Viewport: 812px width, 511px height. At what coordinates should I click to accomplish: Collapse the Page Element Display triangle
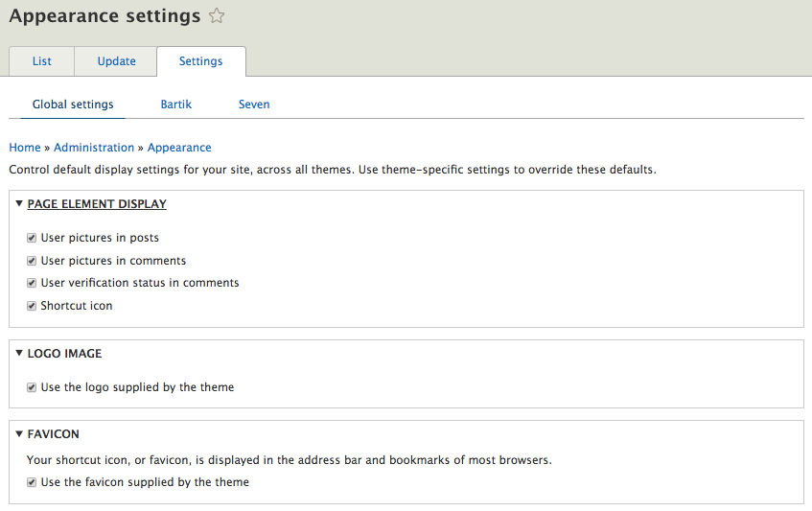click(x=19, y=204)
